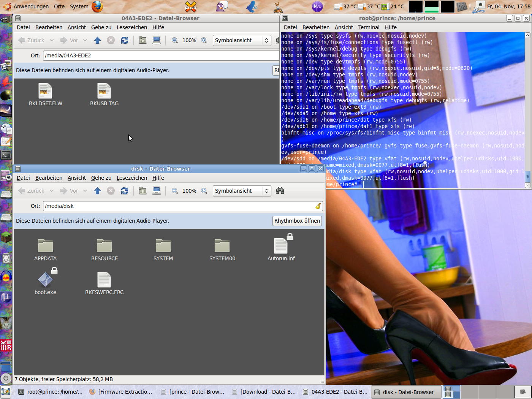The height and width of the screenshot is (399, 532).
Task: Clear the location field with broom icon
Action: [x=318, y=206]
